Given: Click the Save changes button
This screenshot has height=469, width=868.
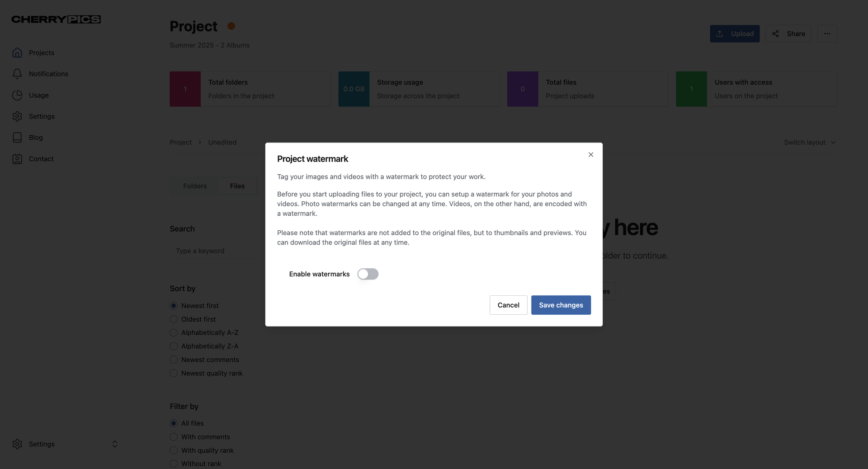Looking at the screenshot, I should [561, 305].
